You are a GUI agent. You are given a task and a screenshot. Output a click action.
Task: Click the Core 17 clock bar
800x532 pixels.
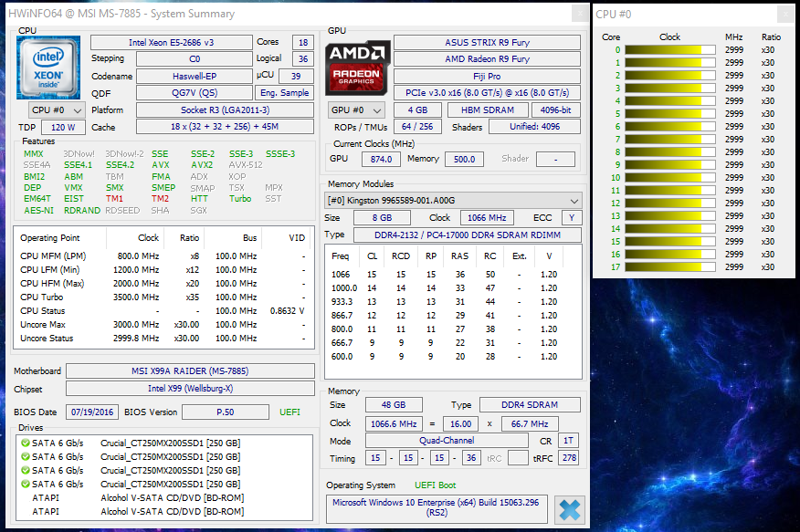tap(670, 267)
